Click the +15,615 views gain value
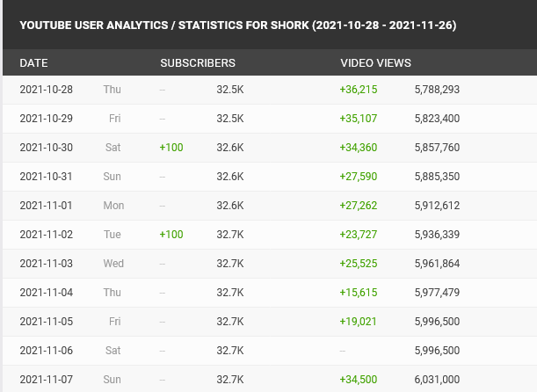The width and height of the screenshot is (537, 392). (x=358, y=293)
